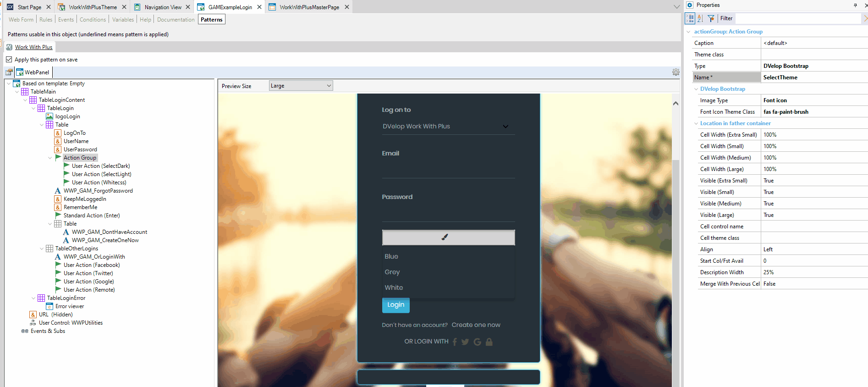
Task: Click the Categorized view icon in Properties
Action: click(690, 18)
